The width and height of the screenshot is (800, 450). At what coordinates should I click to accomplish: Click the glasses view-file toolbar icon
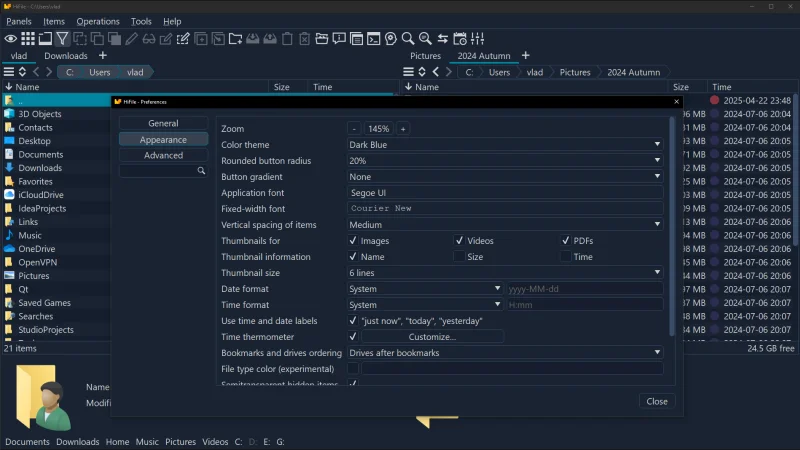click(149, 39)
